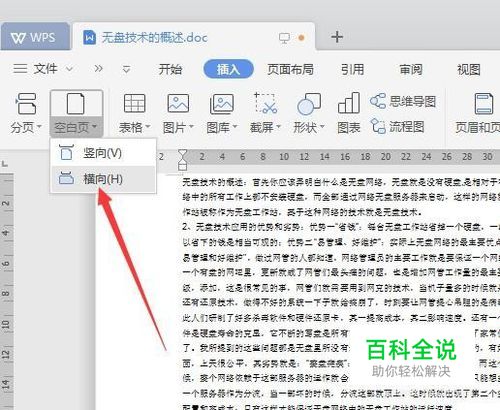
Task: Click the 截屏 screenshot icon
Action: tap(265, 103)
